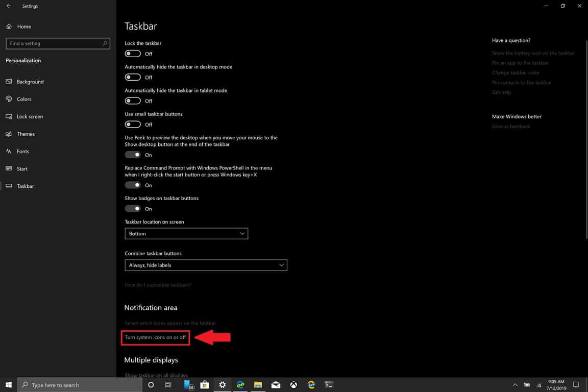Image resolution: width=588 pixels, height=392 pixels.
Task: Click the back arrow in Settings
Action: coord(9,6)
